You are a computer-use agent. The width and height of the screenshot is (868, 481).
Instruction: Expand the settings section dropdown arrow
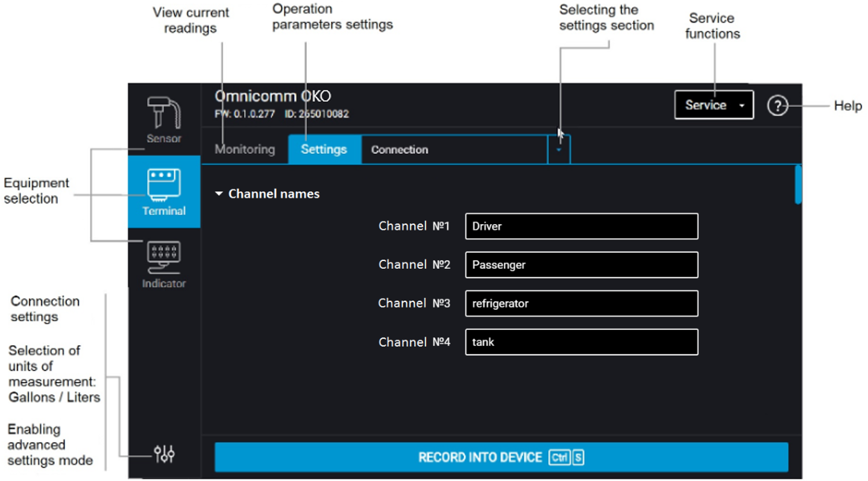coord(559,149)
